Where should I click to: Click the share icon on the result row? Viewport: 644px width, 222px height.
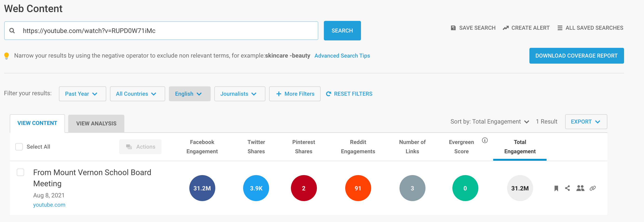[567, 188]
